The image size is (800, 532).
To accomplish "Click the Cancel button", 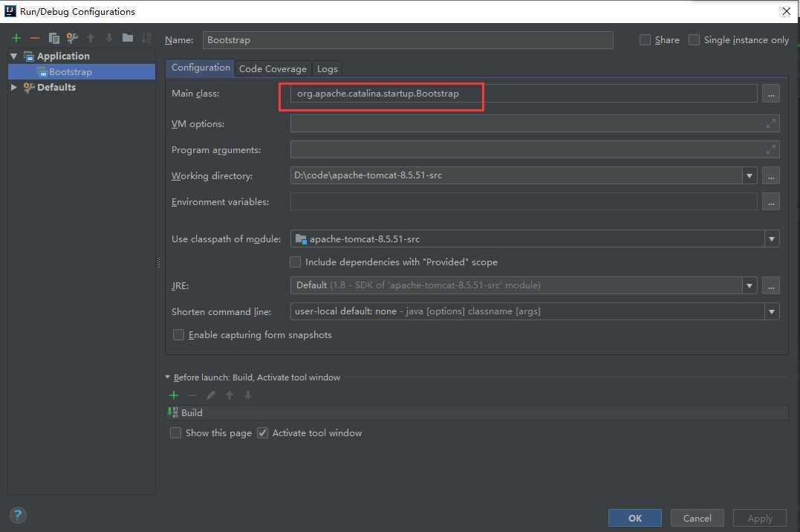I will tap(697, 518).
